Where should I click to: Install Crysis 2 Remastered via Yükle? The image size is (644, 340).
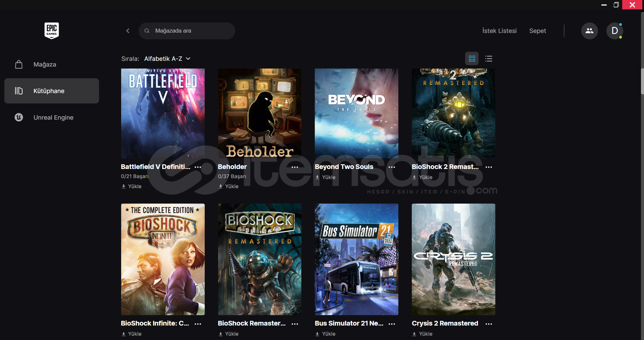423,334
